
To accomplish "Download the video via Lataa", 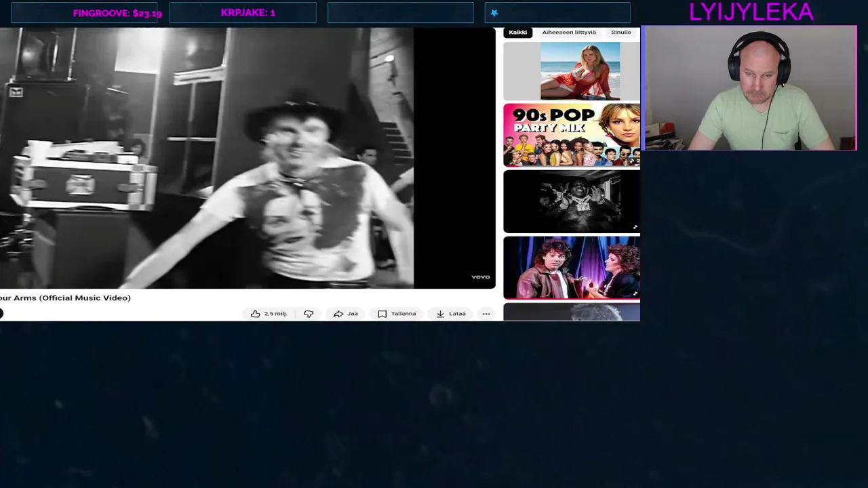I will coord(451,314).
